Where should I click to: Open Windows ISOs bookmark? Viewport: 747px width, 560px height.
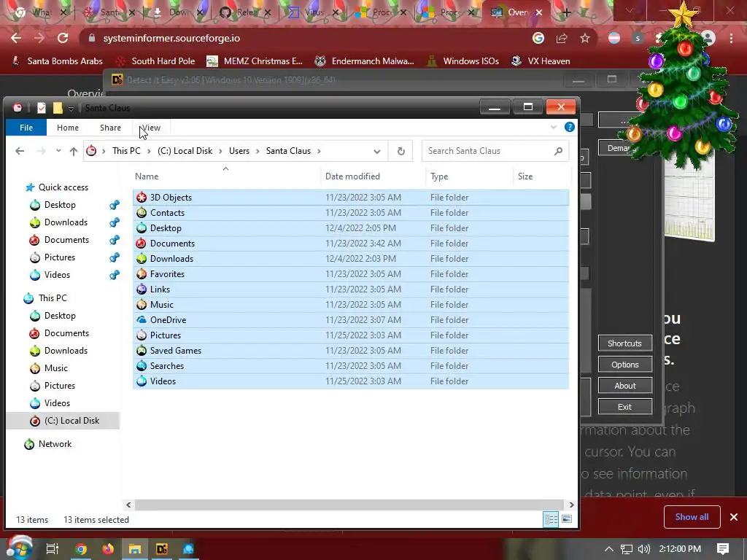(462, 61)
